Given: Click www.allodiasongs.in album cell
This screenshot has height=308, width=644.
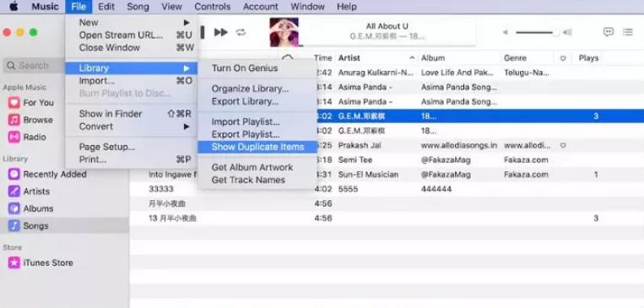Looking at the screenshot, I should click(459, 145).
